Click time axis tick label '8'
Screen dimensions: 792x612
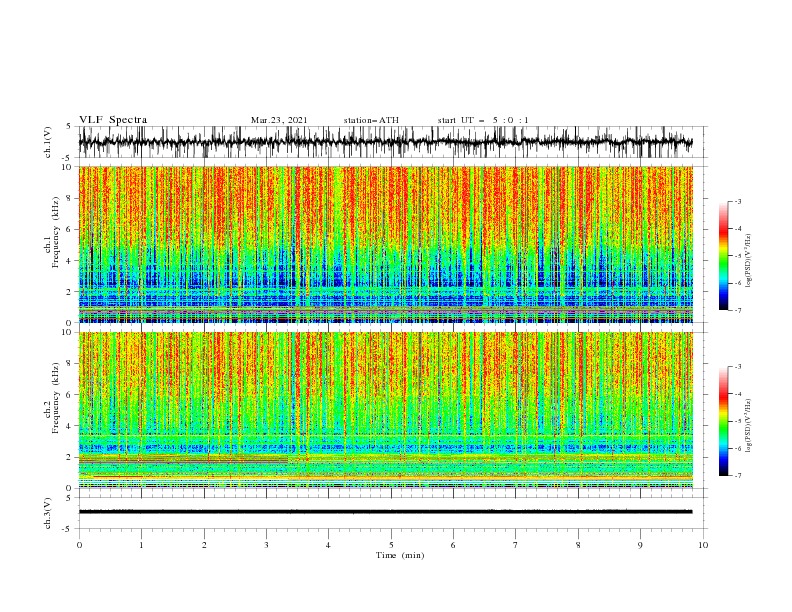point(578,545)
